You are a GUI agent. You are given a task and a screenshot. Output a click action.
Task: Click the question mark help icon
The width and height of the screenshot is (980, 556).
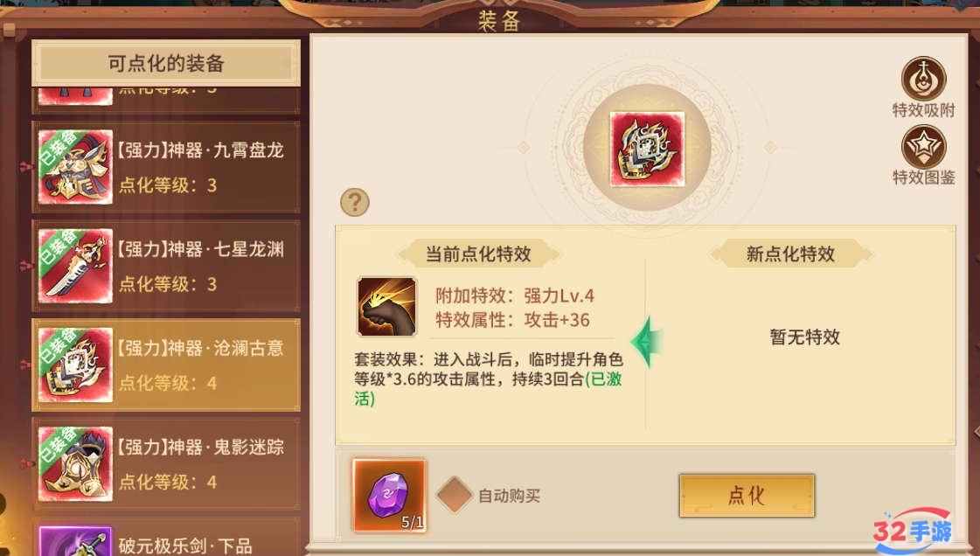[x=354, y=203]
